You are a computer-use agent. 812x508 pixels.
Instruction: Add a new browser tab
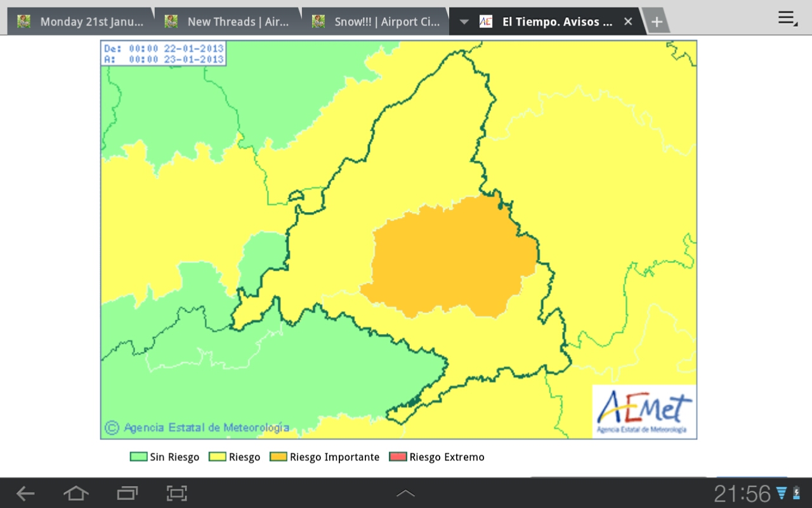657,22
